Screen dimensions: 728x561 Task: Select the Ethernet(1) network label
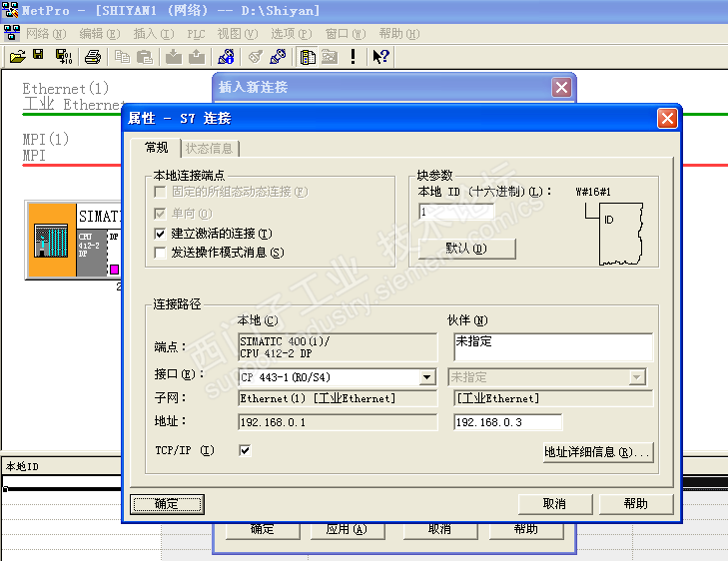[66, 88]
